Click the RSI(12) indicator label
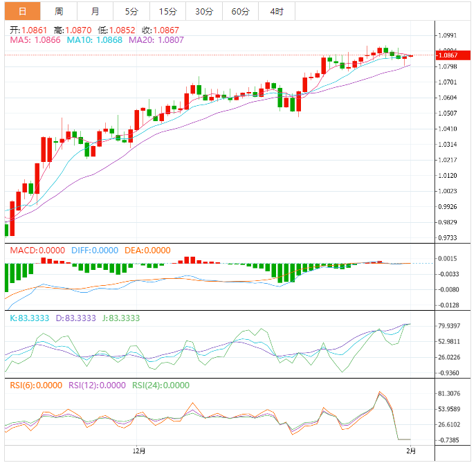 [x=96, y=385]
